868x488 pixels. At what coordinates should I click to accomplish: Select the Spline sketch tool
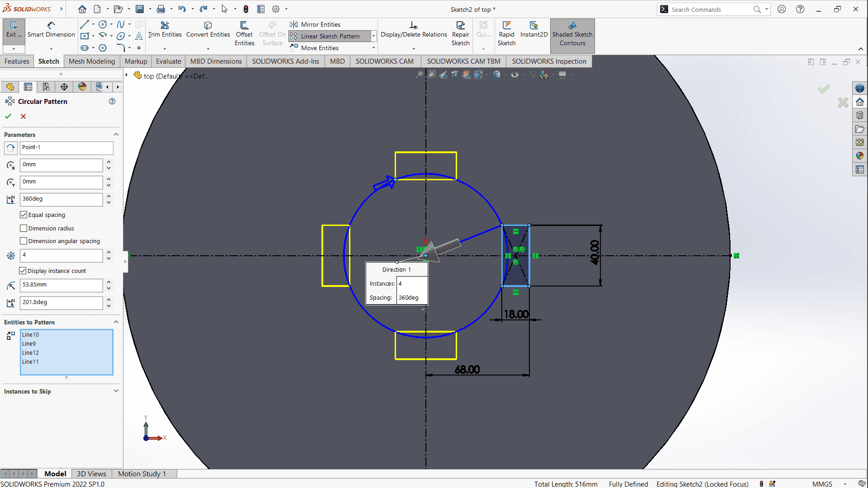(x=121, y=24)
